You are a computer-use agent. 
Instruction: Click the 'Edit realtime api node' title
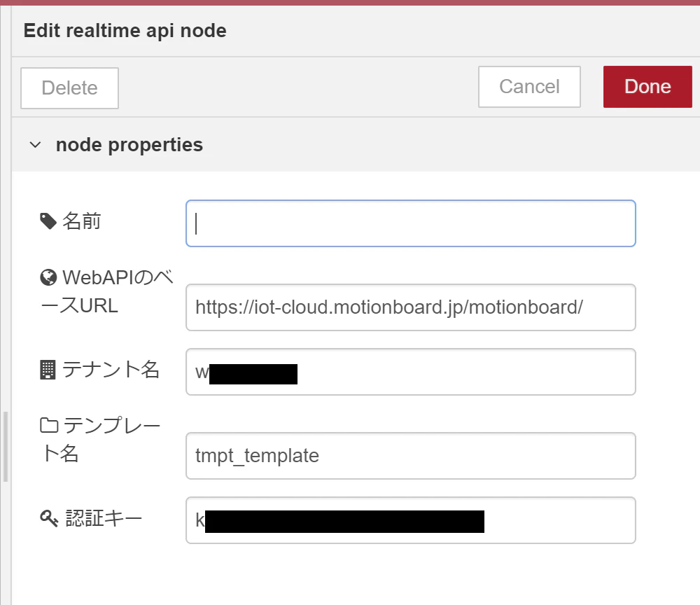tap(125, 31)
